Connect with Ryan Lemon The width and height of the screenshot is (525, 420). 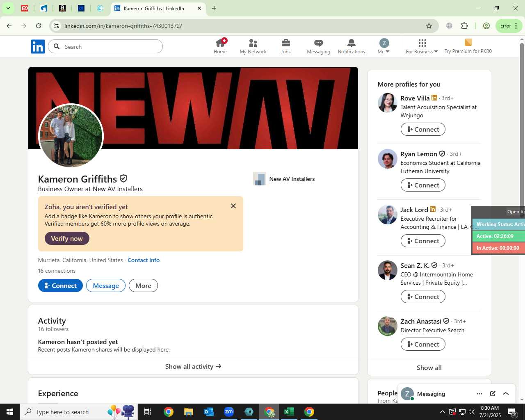423,185
